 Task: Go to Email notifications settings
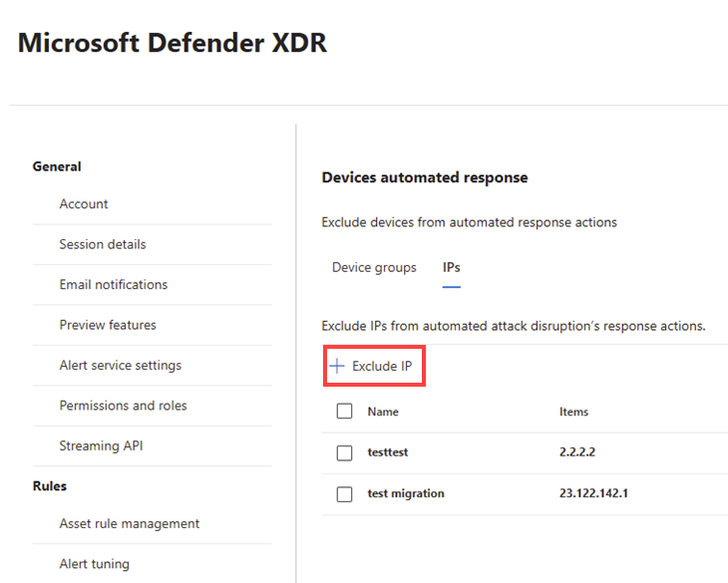point(114,285)
